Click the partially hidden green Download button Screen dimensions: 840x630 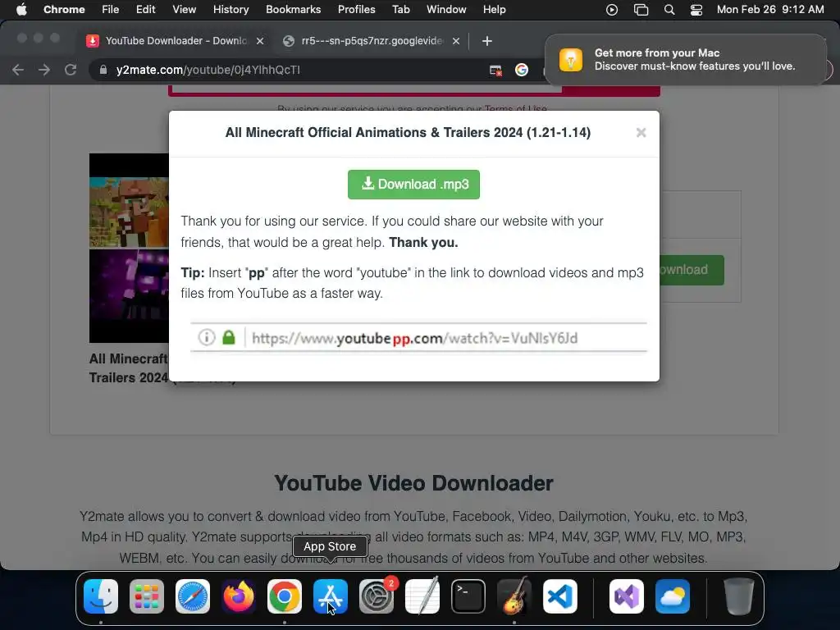click(x=692, y=270)
